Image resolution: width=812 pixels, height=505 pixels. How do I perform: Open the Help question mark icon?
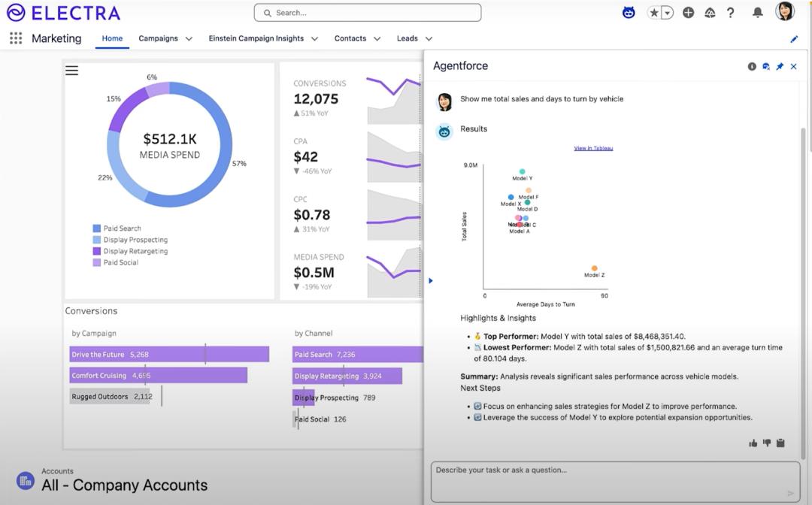730,13
